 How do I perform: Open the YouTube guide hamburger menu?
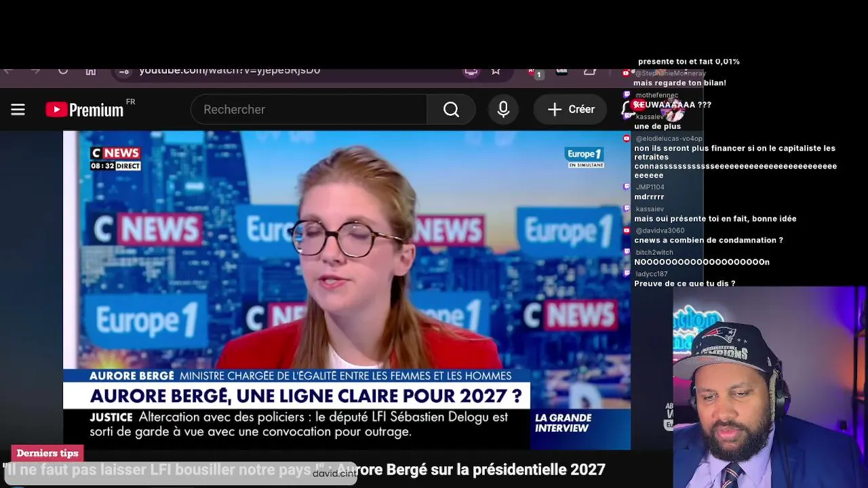[18, 109]
